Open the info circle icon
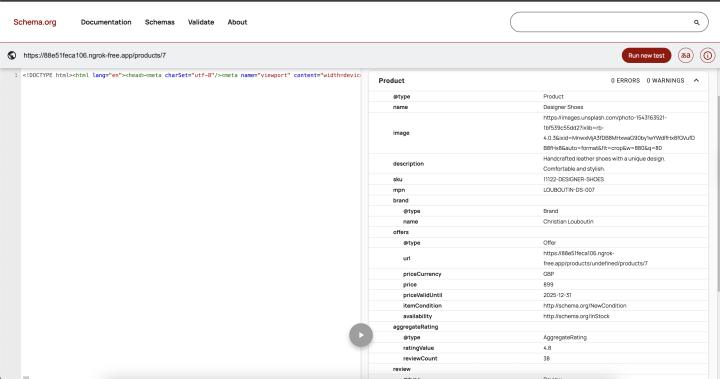720x379 pixels. [x=708, y=55]
